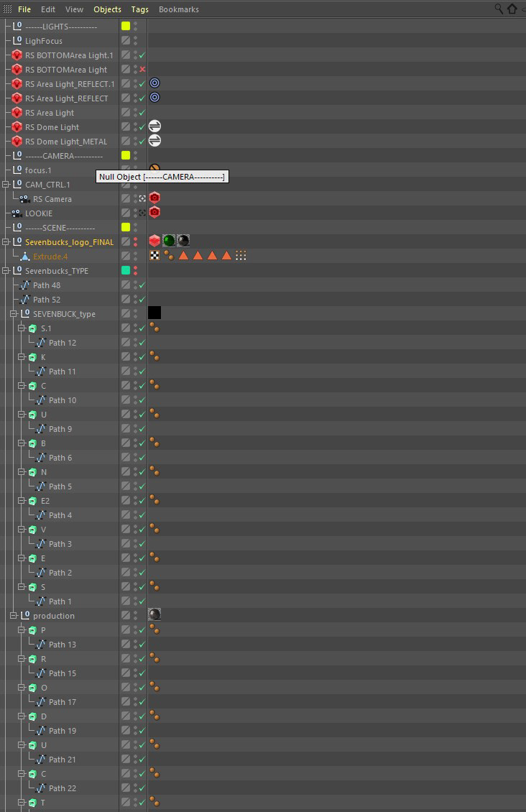Collapse the Sevenbucks_logo_FINAL group
The height and width of the screenshot is (812, 526).
click(6, 242)
